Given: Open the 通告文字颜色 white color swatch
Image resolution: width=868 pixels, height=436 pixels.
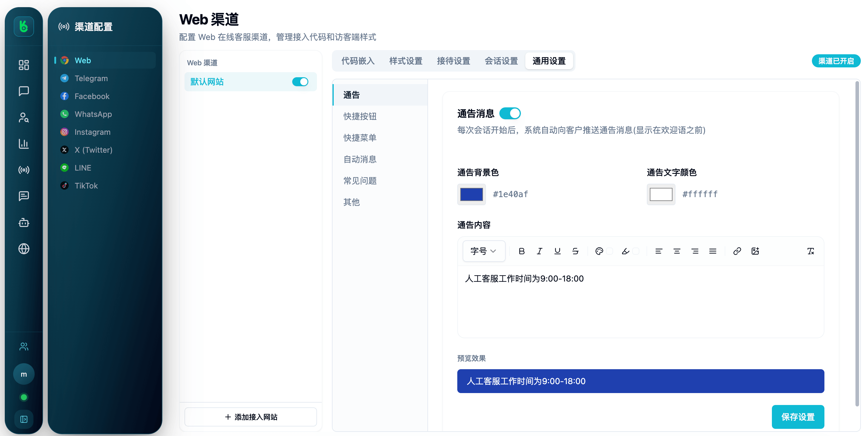Looking at the screenshot, I should click(661, 194).
